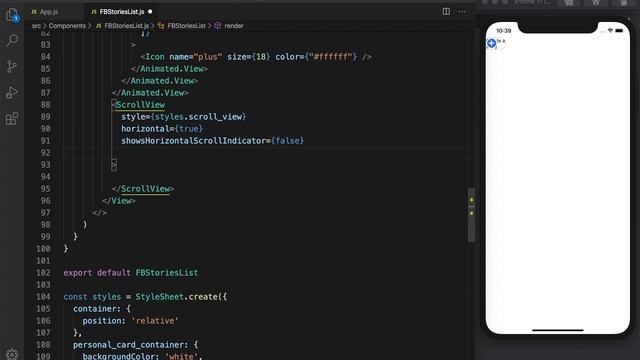Click personal_card_container on line 108
Image resolution: width=640 pixels, height=360 pixels.
point(131,345)
